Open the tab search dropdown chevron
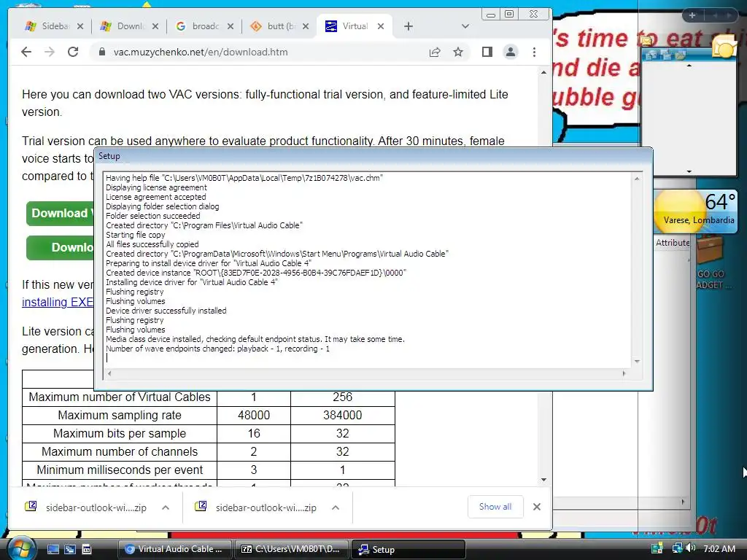This screenshot has width=747, height=560. click(465, 26)
